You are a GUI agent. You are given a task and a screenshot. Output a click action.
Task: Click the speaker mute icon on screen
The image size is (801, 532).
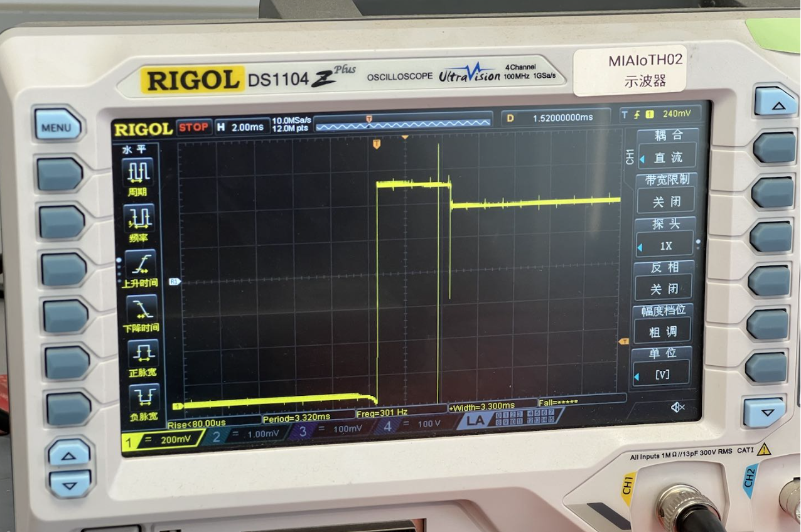click(x=677, y=407)
